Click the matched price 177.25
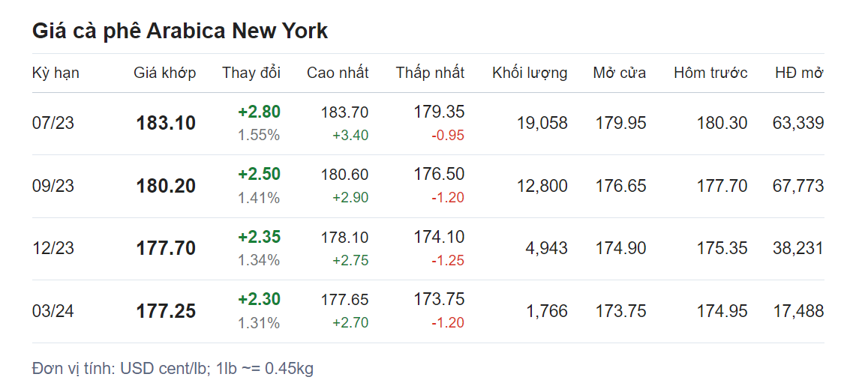Screen dimensions: 868x380 pyautogui.click(x=166, y=312)
